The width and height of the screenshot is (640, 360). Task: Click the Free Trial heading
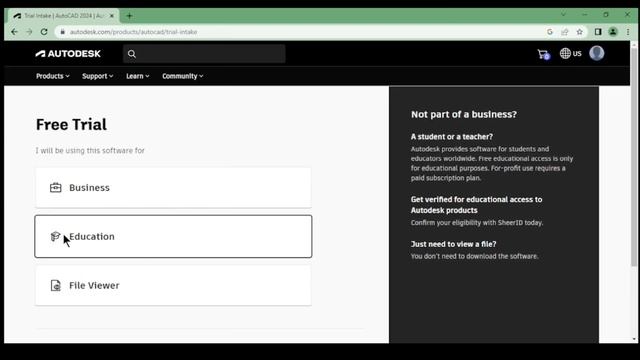coord(71,124)
